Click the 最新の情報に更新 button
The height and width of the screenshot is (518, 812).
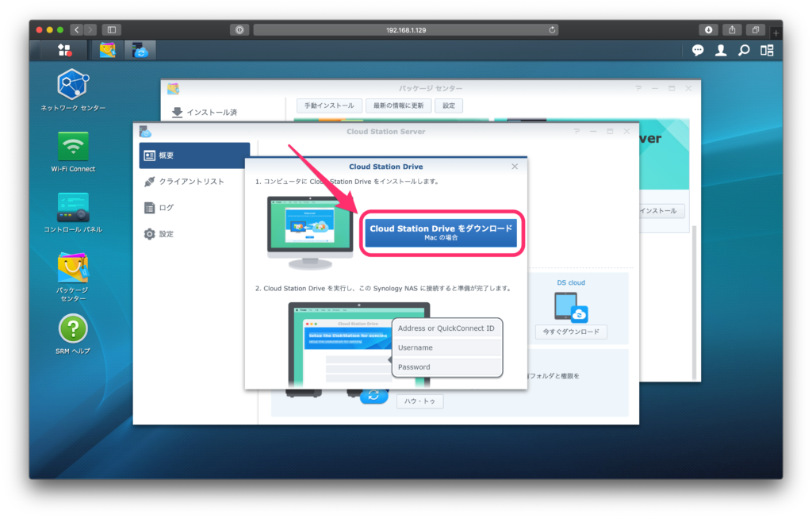coord(399,106)
